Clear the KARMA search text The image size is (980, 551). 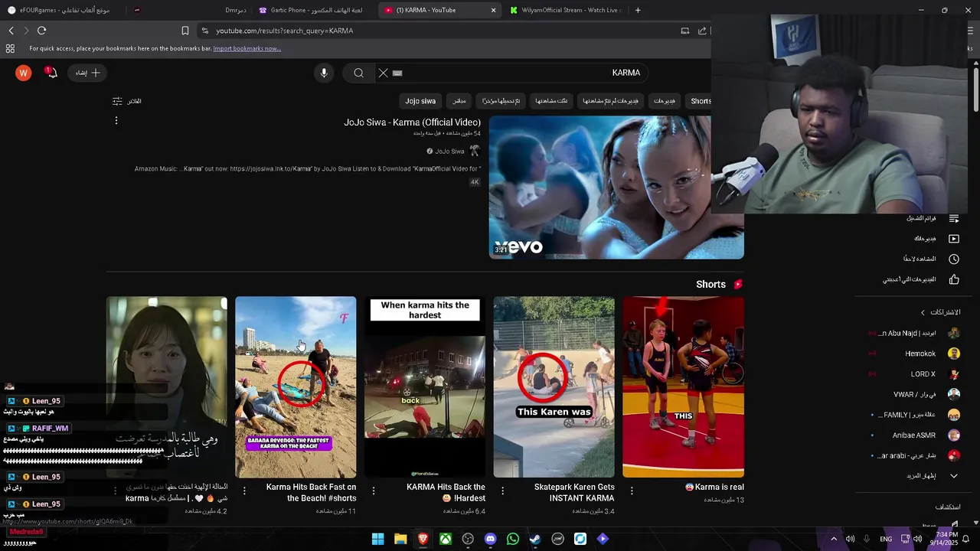click(x=384, y=73)
